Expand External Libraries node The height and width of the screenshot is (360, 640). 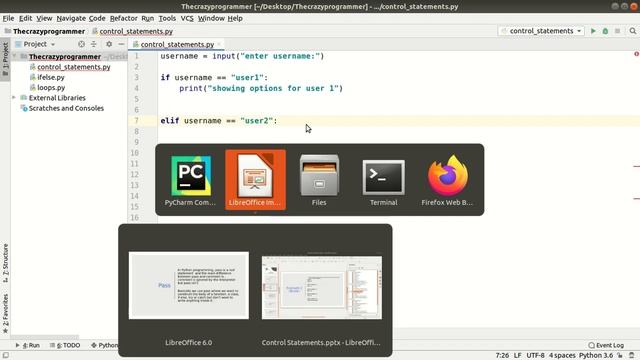point(14,98)
